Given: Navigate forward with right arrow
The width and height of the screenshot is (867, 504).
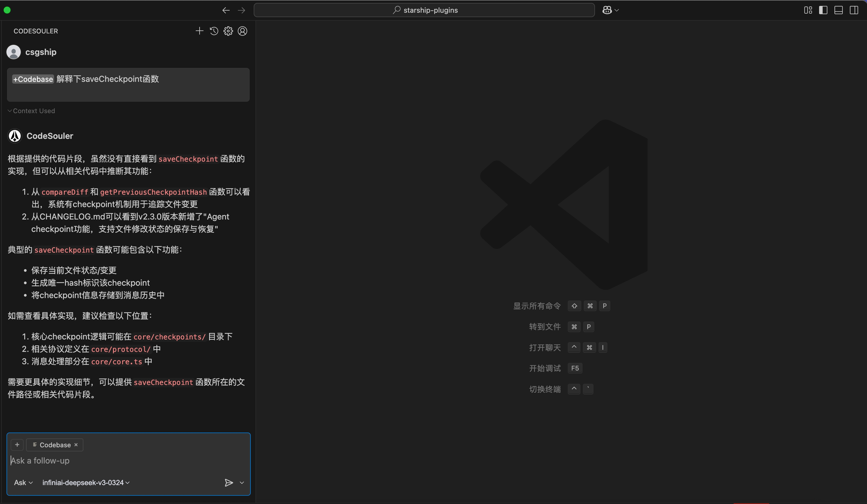Looking at the screenshot, I should point(242,10).
